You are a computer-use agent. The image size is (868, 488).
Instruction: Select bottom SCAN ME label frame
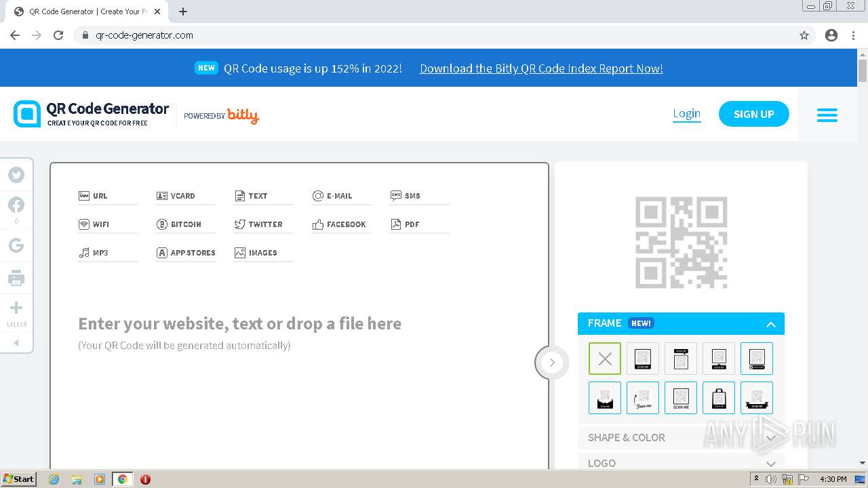(x=643, y=359)
